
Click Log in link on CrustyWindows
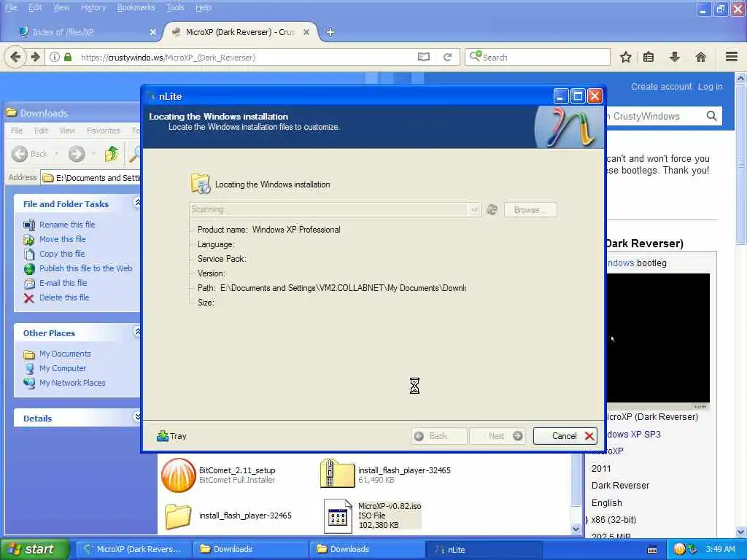click(x=711, y=87)
